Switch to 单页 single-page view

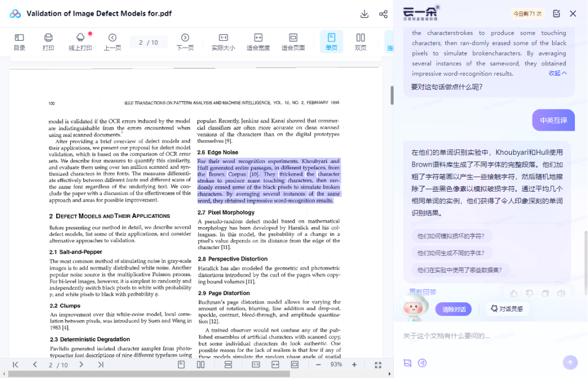click(332, 41)
